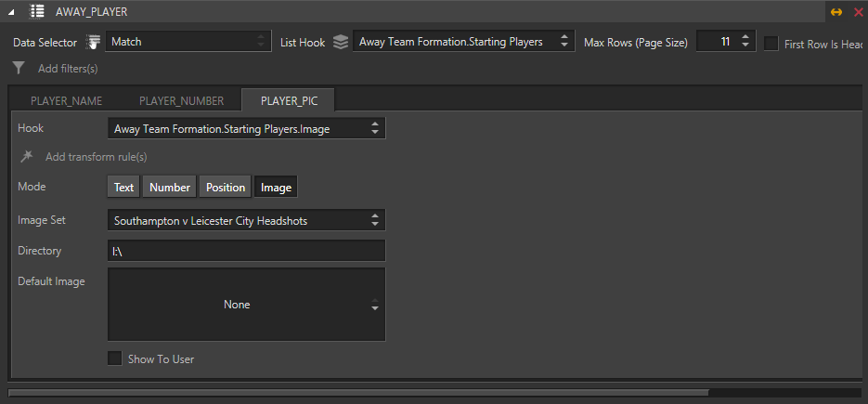Click the filter funnel icon
Screen dimensions: 868x404
(19, 68)
